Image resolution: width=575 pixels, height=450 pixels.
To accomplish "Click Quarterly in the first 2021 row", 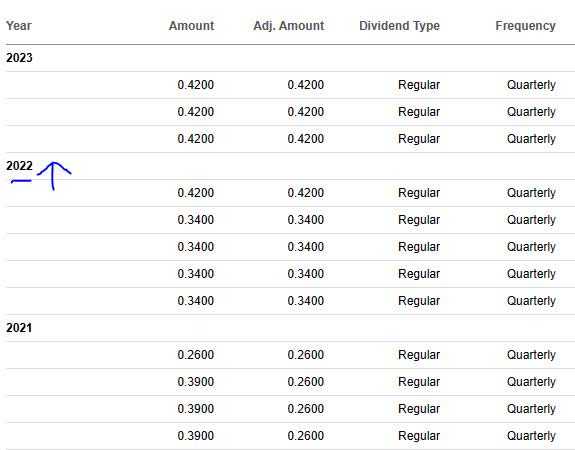I will click(x=531, y=355).
